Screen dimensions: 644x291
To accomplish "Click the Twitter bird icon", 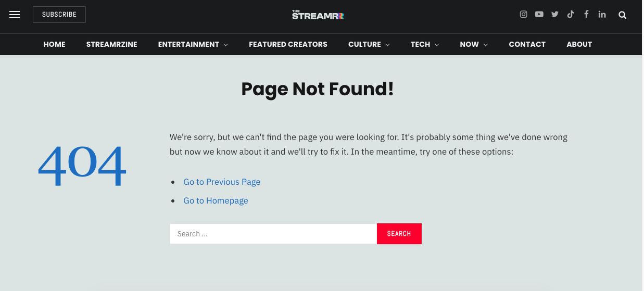I will point(555,15).
